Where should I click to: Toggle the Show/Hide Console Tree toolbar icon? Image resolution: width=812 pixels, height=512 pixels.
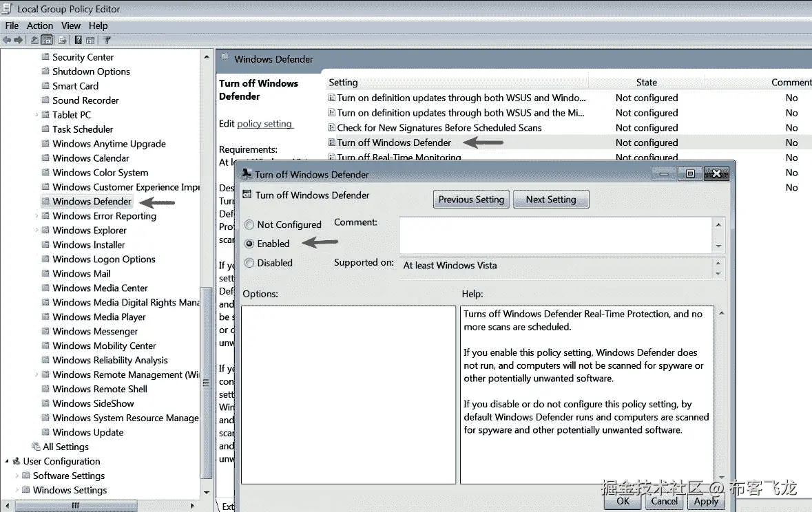pyautogui.click(x=47, y=40)
